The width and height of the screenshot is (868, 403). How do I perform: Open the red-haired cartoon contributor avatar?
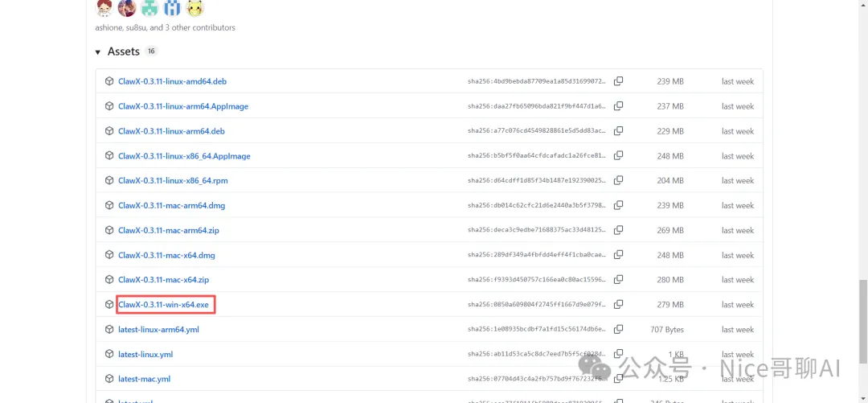tap(104, 7)
